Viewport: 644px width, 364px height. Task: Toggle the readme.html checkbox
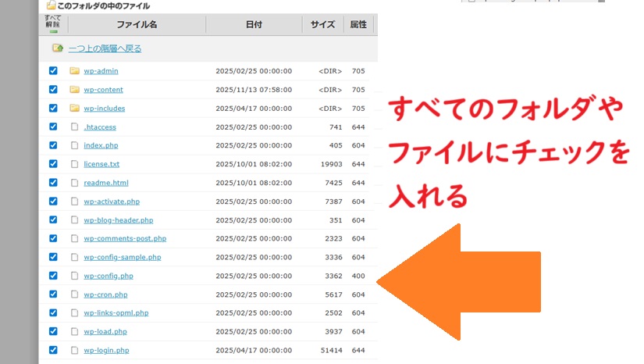[53, 182]
